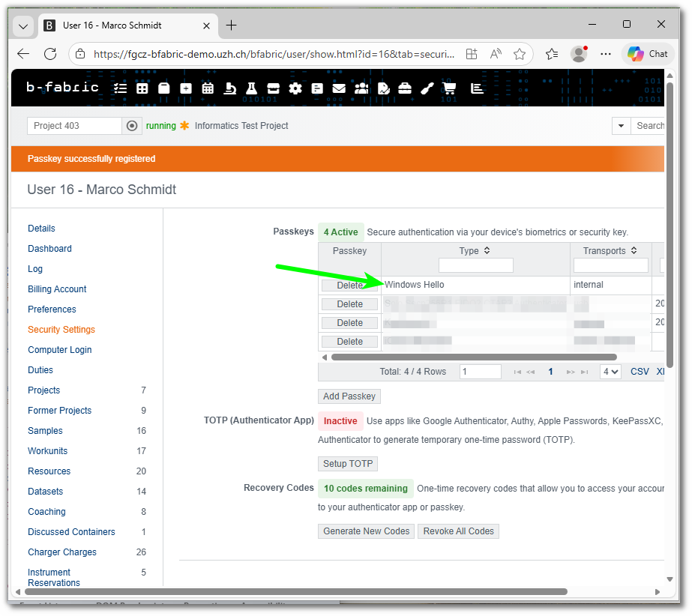Screen dimensions: 692x616
Task: Click the b-fabric logo
Action: click(x=62, y=88)
